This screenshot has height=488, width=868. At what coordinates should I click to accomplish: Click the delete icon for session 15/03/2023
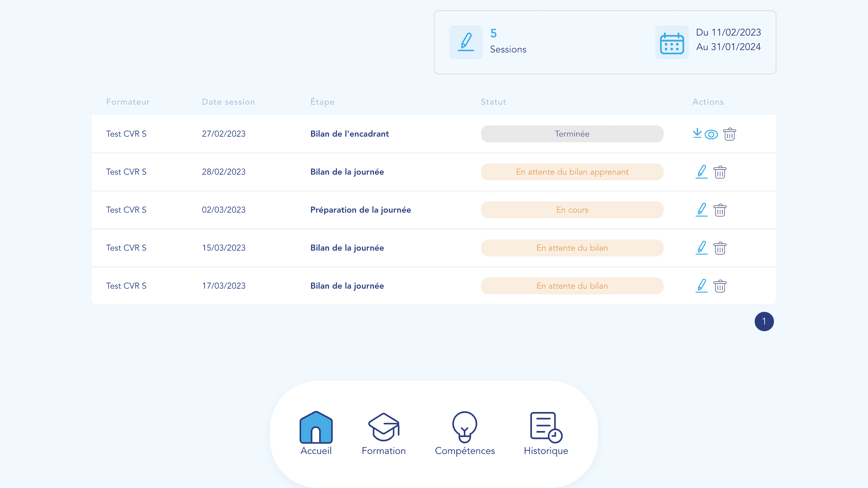point(719,248)
